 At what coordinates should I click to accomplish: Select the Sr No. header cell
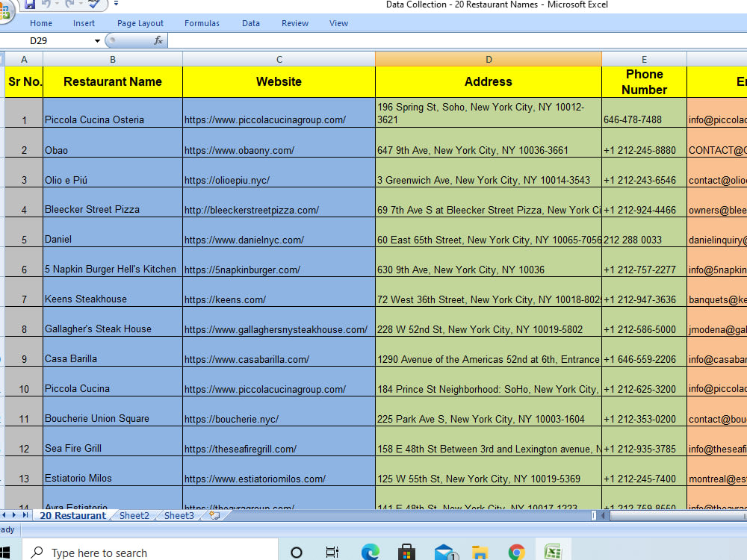24,82
